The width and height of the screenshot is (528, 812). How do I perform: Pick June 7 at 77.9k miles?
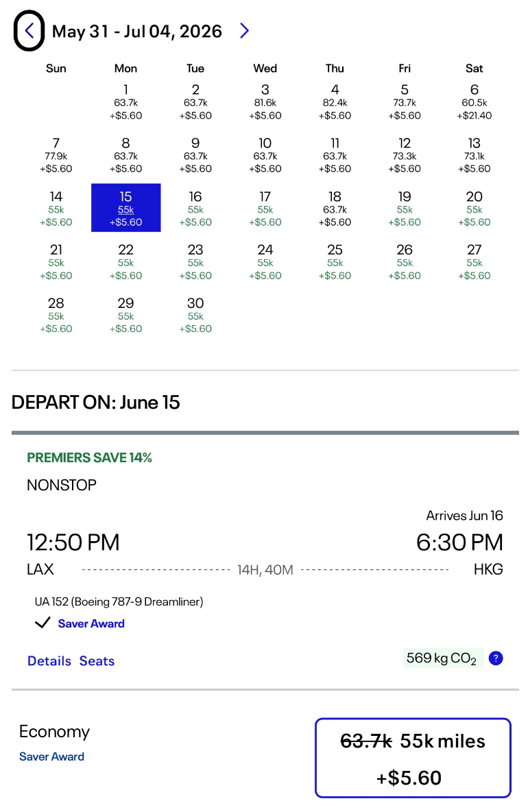tap(56, 156)
